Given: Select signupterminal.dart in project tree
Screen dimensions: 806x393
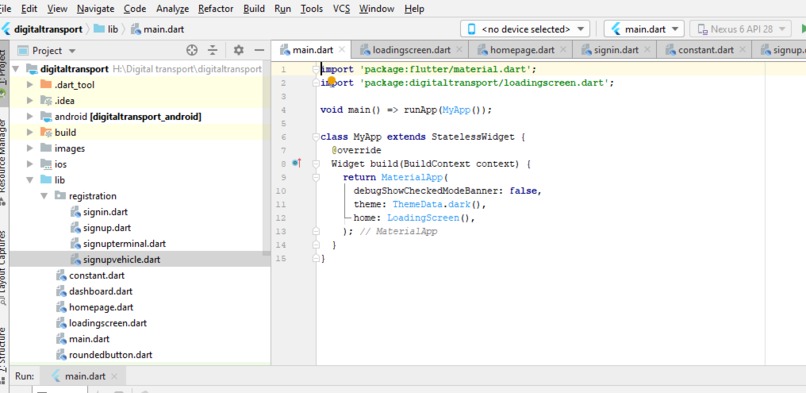Looking at the screenshot, I should (124, 244).
